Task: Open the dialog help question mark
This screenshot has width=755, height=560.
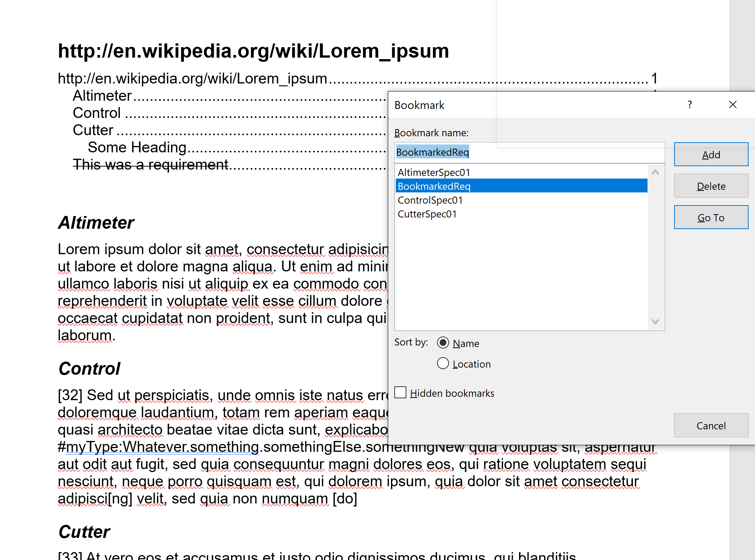Action: coord(689,105)
